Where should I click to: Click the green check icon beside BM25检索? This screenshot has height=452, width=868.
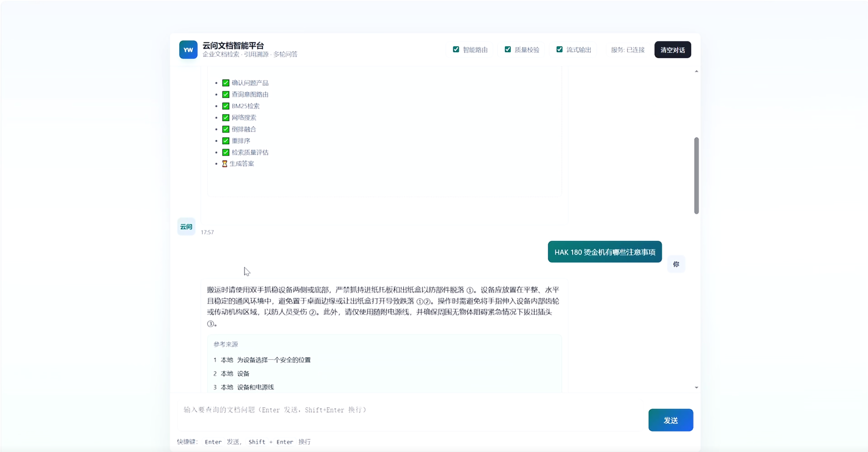226,106
